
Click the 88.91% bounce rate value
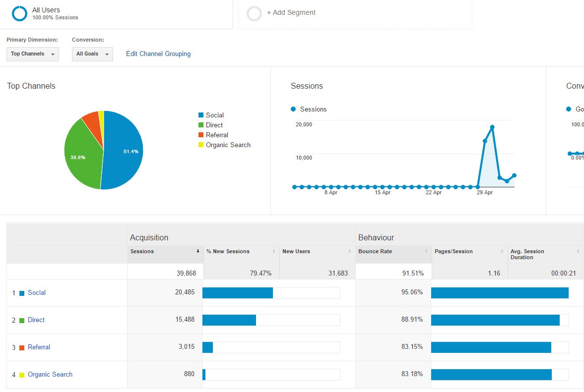click(x=412, y=320)
